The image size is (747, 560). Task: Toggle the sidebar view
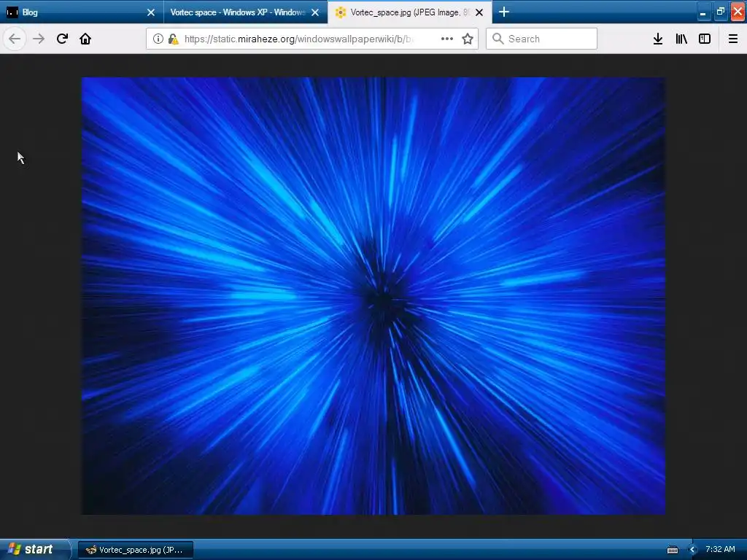pyautogui.click(x=705, y=39)
